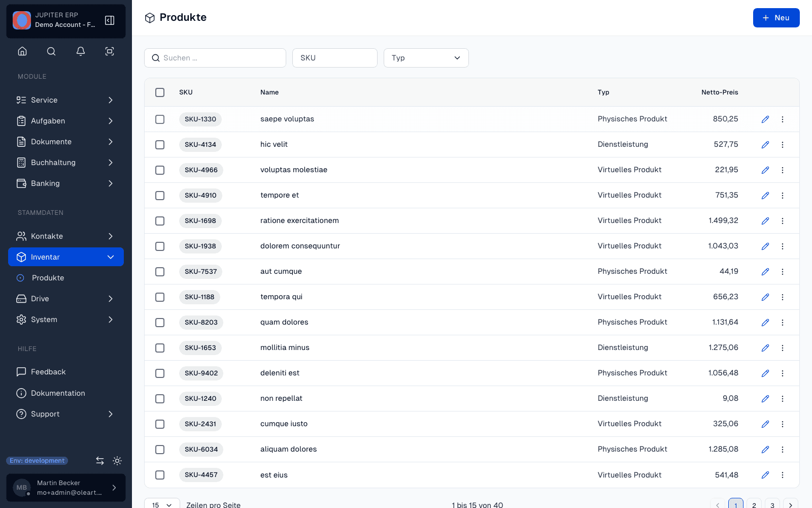
Task: Edit product SKU-6034 pencil icon
Action: point(765,450)
